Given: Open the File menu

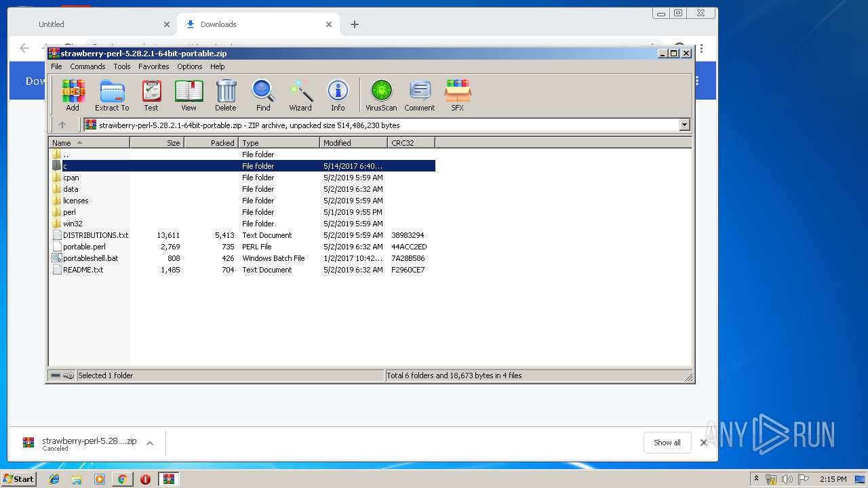Looking at the screenshot, I should (56, 66).
